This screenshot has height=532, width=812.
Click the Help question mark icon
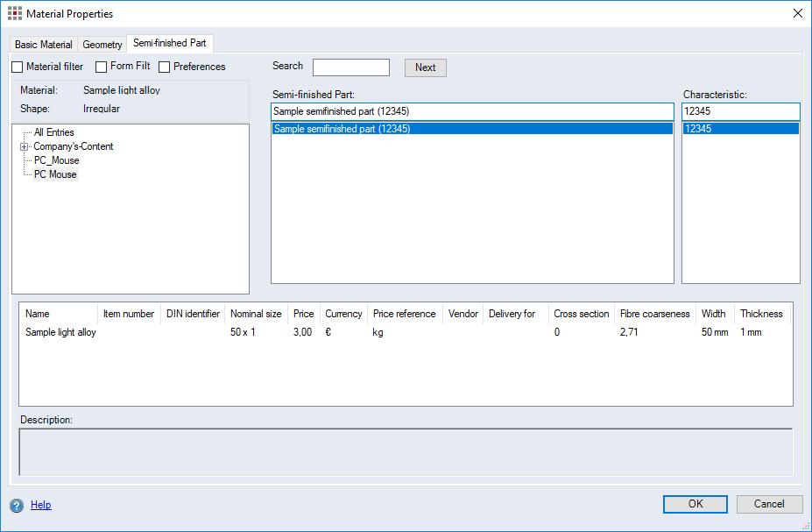[18, 505]
